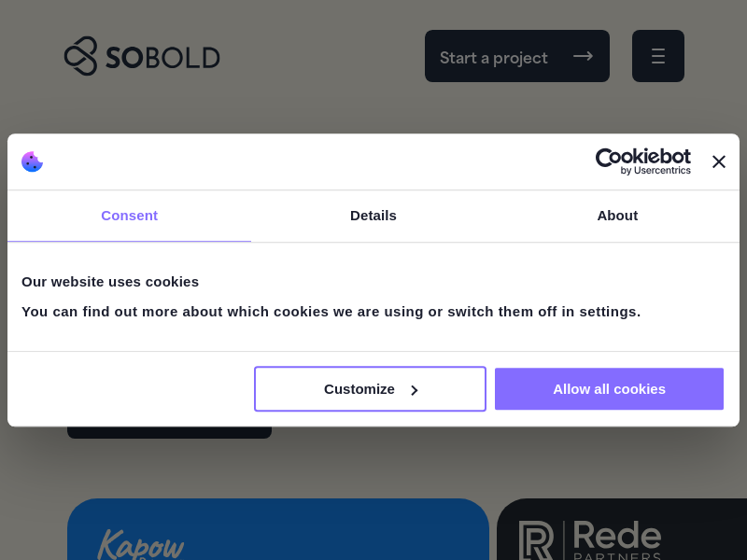Click the Customize button
Screen dimensions: 747x560
point(359,389)
